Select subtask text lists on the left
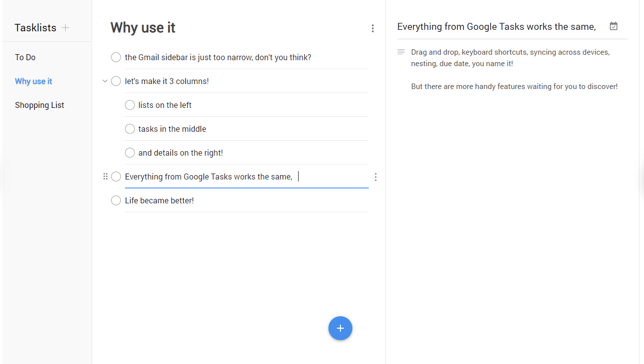 click(x=165, y=105)
